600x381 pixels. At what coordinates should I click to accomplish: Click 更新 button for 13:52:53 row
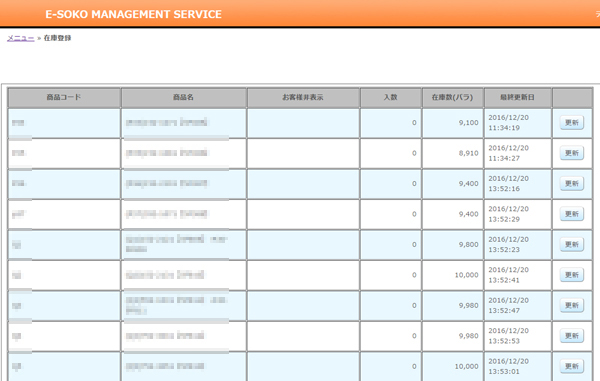tap(572, 336)
